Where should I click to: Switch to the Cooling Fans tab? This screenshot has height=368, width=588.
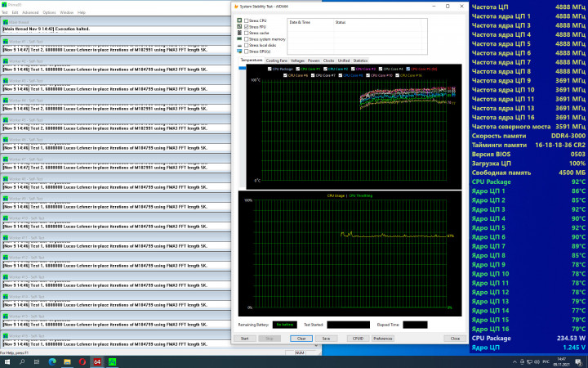[x=277, y=61]
